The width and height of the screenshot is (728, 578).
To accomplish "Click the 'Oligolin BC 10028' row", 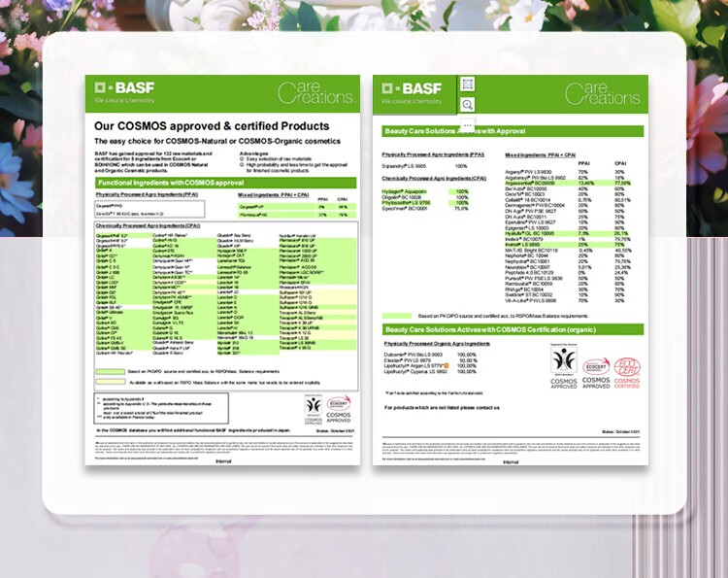I will tap(425, 197).
